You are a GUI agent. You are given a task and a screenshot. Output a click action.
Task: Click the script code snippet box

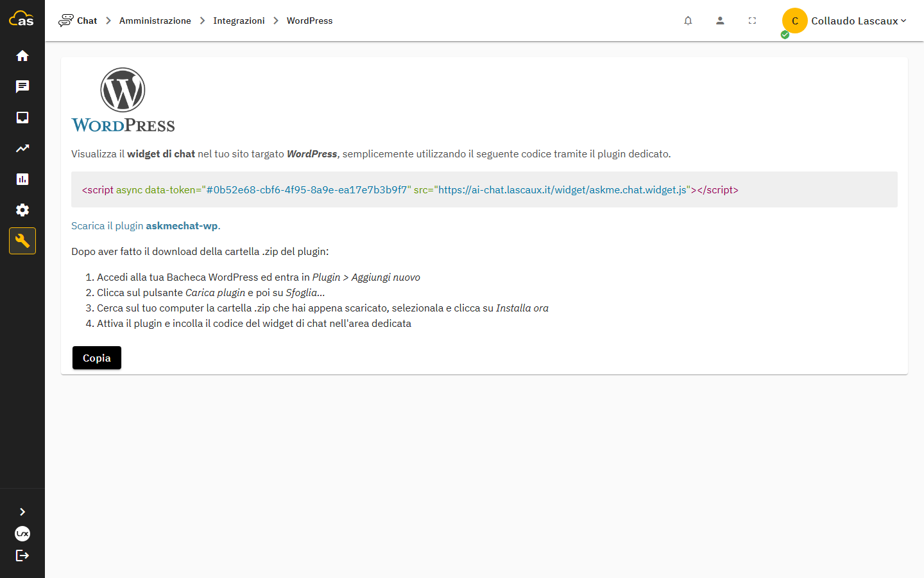click(x=484, y=189)
